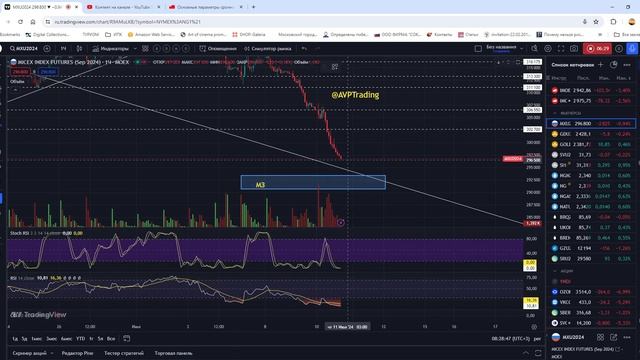Viewport: 640px width, 360px height.
Task: Select the М3 blue rectangle drawing
Action: coord(313,182)
